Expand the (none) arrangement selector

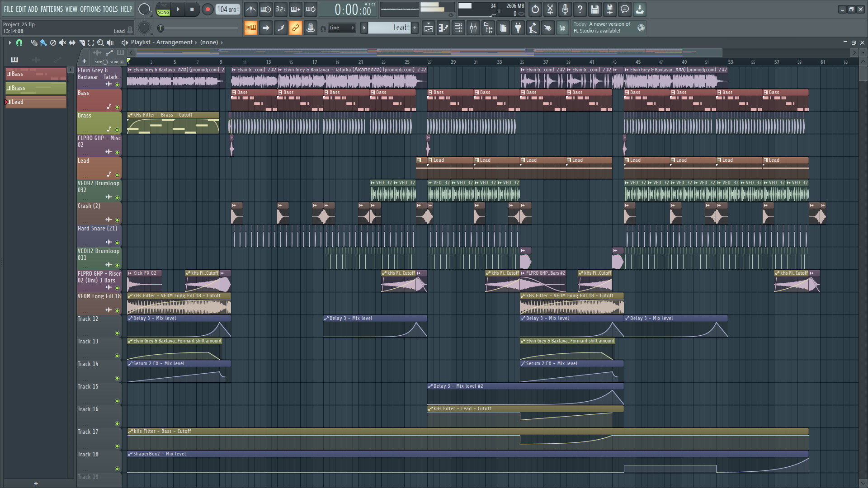coord(209,42)
